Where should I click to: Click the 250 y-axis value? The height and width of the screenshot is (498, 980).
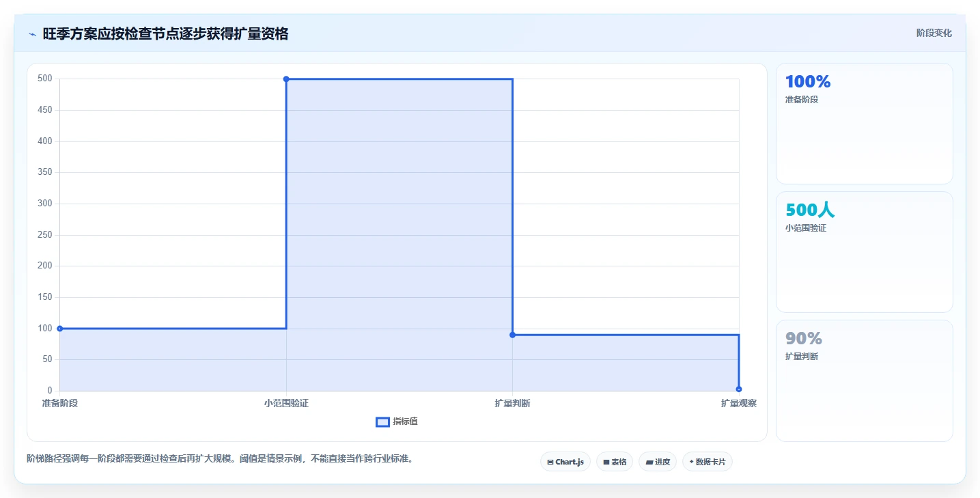click(45, 235)
